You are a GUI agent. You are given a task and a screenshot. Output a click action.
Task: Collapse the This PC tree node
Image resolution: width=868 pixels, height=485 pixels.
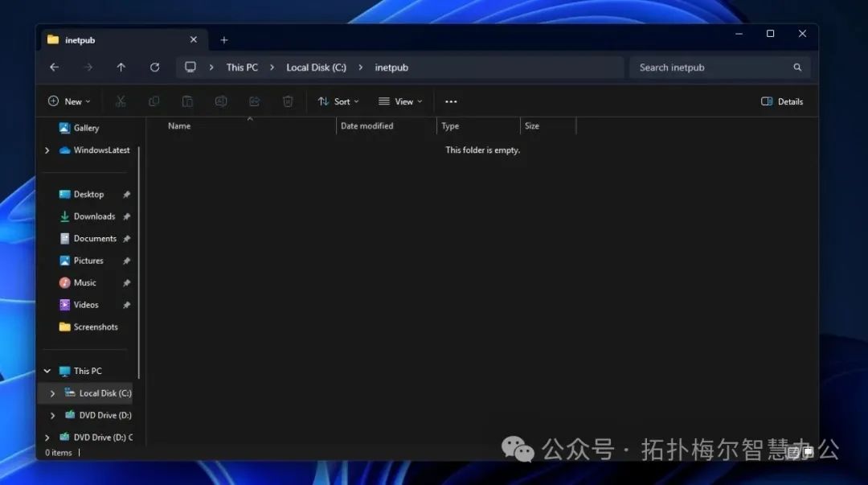(x=47, y=371)
